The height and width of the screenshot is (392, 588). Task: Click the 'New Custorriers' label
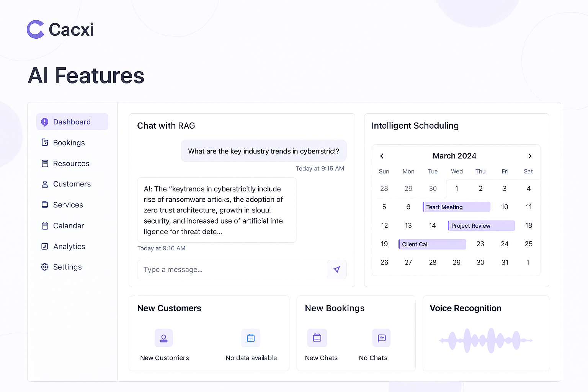165,358
